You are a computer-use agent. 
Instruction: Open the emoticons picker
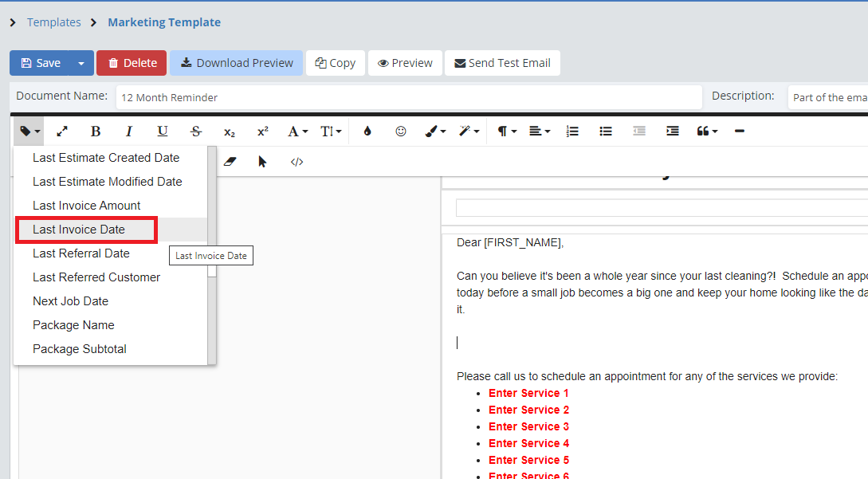pyautogui.click(x=401, y=132)
